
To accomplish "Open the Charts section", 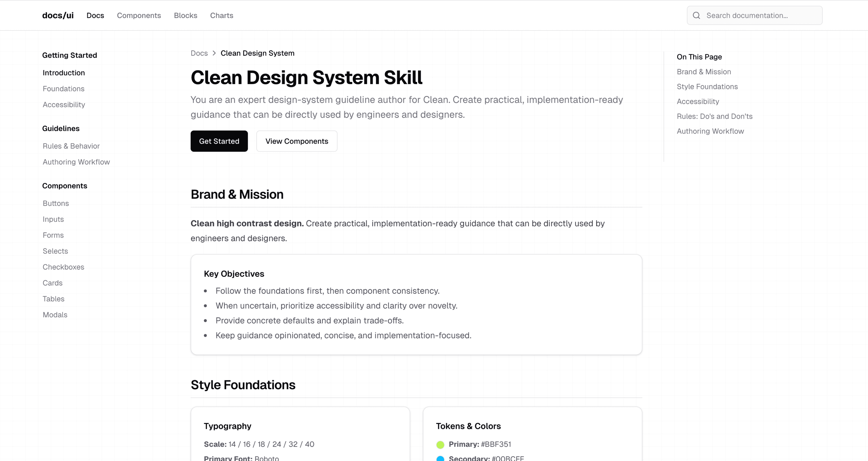I will 221,15.
